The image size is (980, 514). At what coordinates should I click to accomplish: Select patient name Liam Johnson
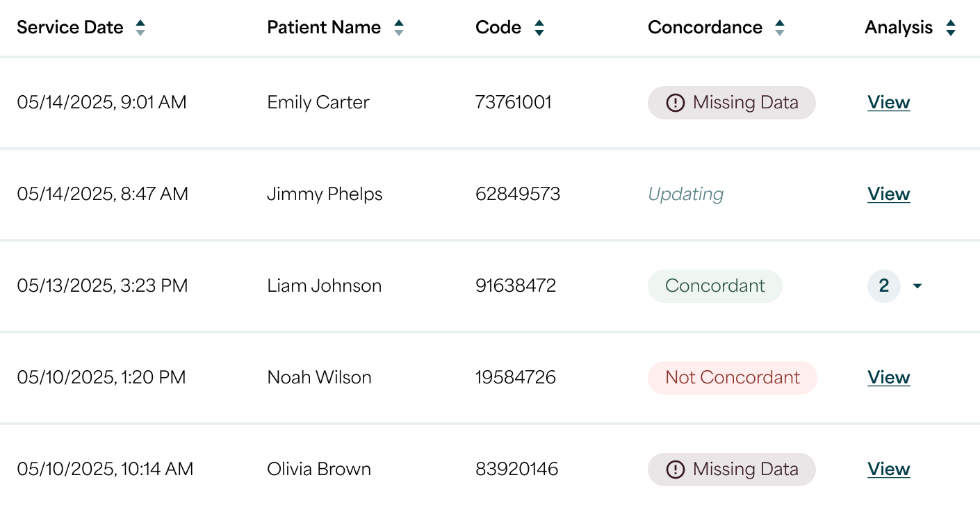[x=324, y=286]
